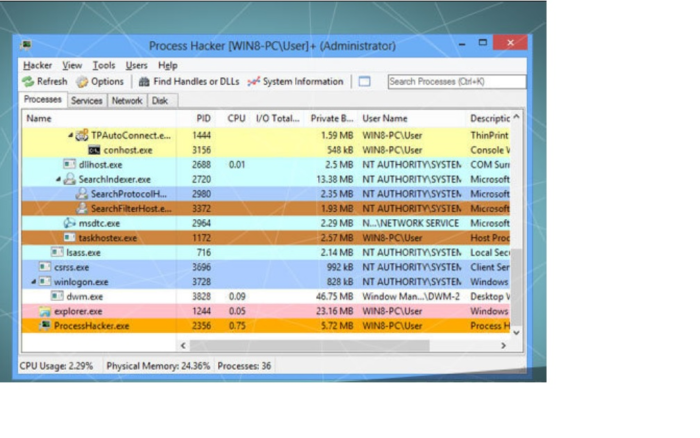Click the horizontal scrollbar right arrow
The width and height of the screenshot is (700, 438).
[505, 345]
